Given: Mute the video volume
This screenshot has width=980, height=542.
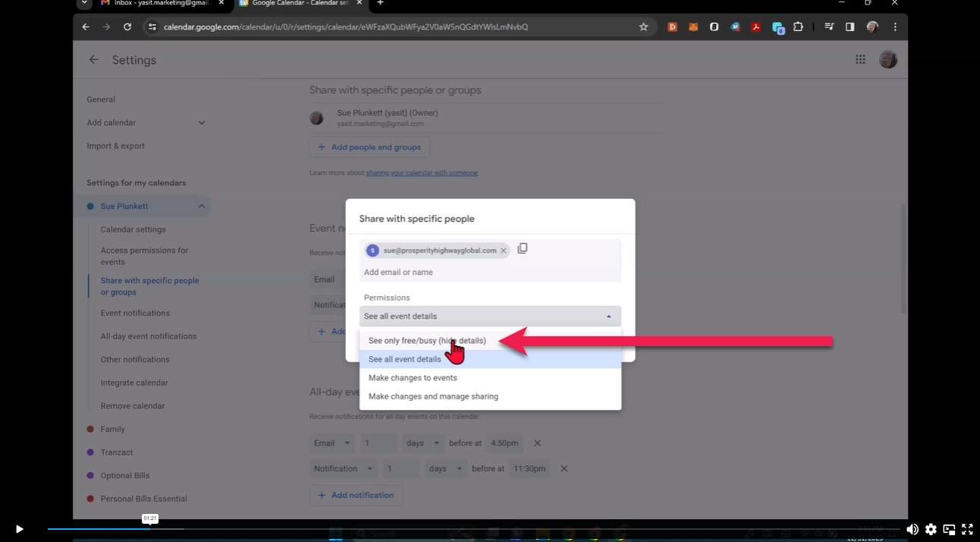Looking at the screenshot, I should click(x=912, y=529).
